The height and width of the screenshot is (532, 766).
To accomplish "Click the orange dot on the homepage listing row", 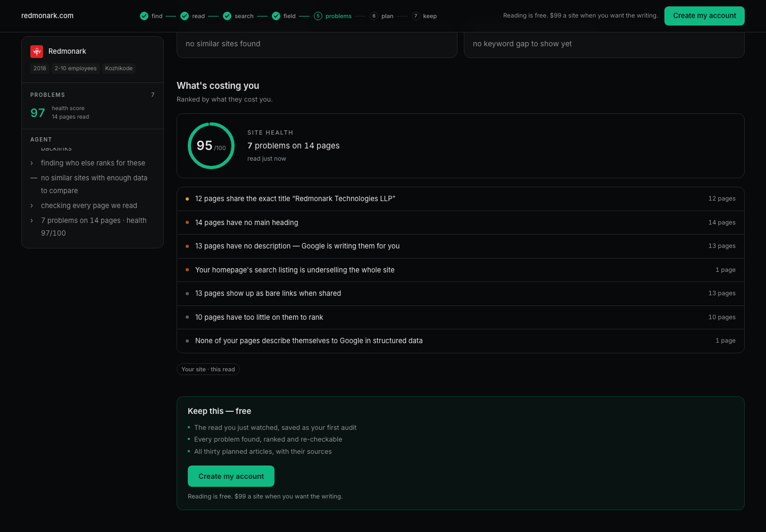I will pyautogui.click(x=187, y=270).
